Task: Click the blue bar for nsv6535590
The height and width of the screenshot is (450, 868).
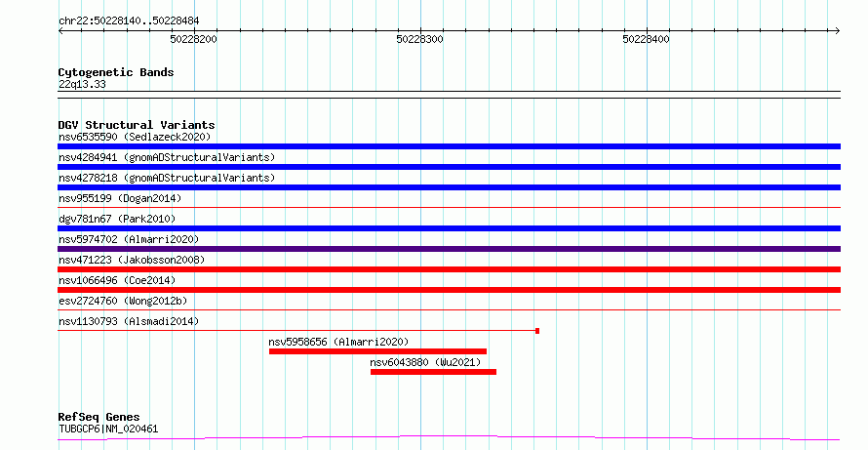Action: [449, 146]
